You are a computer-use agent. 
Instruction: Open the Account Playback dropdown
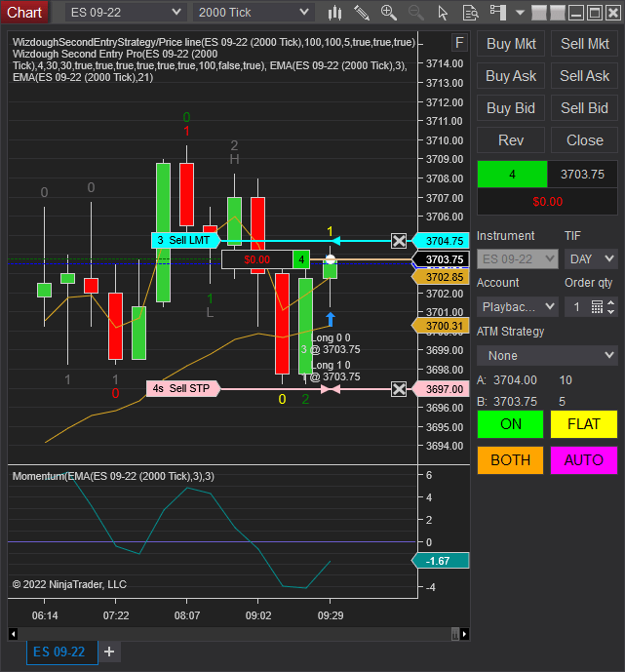(x=518, y=307)
